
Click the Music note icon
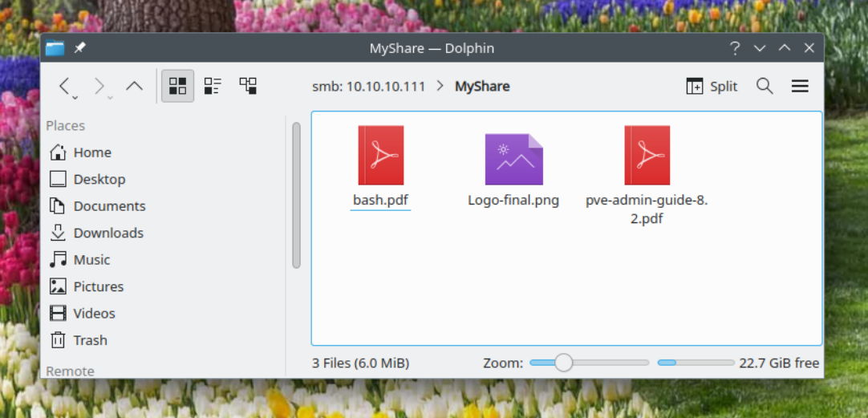58,260
